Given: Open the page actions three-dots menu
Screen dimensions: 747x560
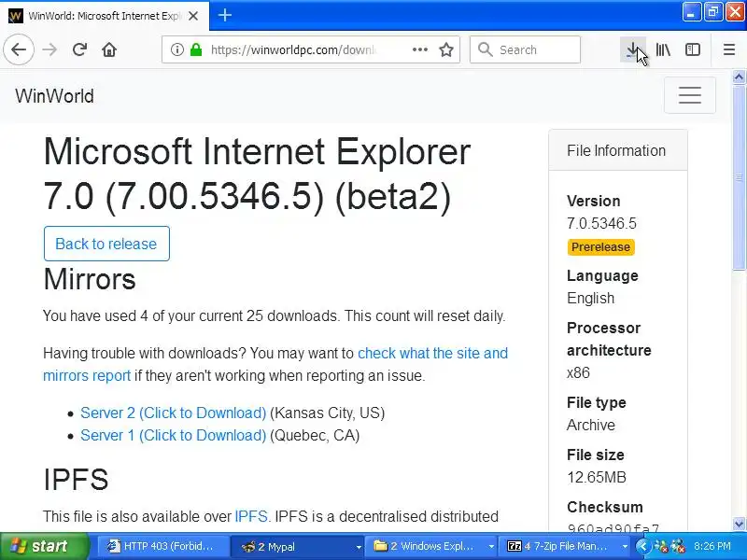Looking at the screenshot, I should click(419, 49).
